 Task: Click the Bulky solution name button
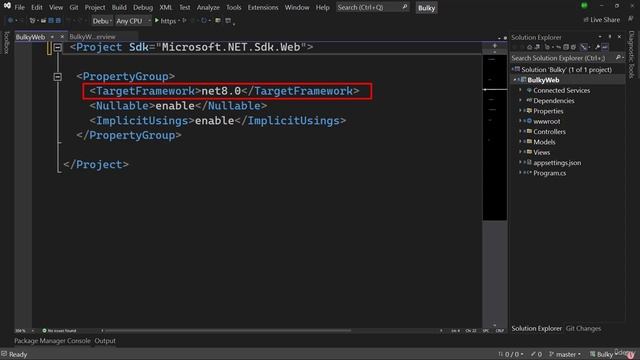427,8
